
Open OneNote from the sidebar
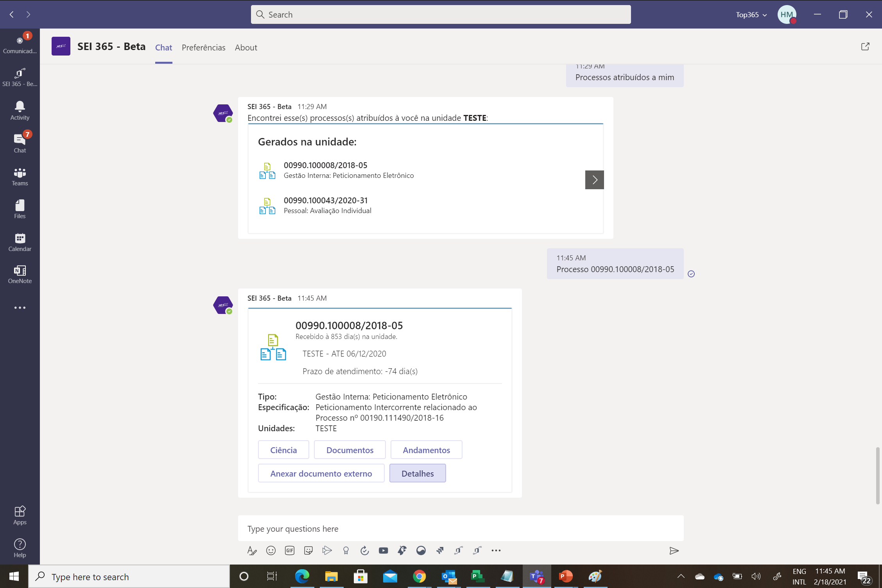20,274
